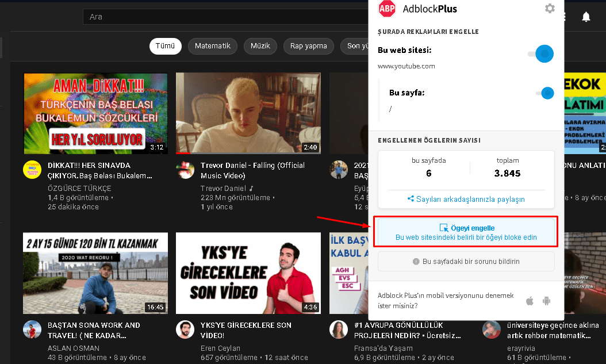
Task: Select the 'Rap yapma' filter chip
Action: coord(308,46)
